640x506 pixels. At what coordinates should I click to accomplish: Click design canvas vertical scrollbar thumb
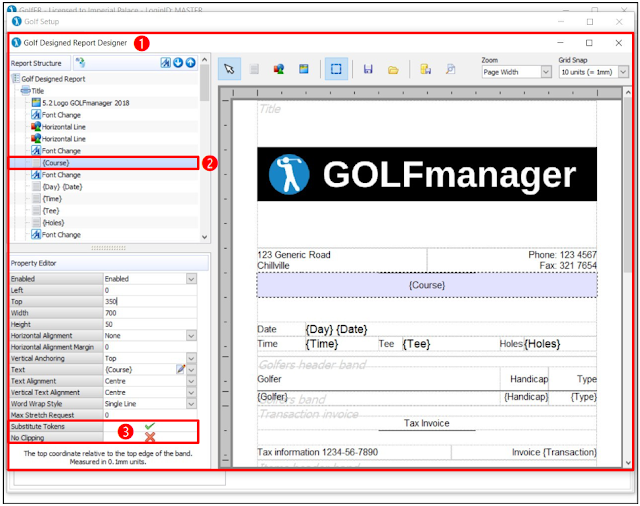[628, 186]
